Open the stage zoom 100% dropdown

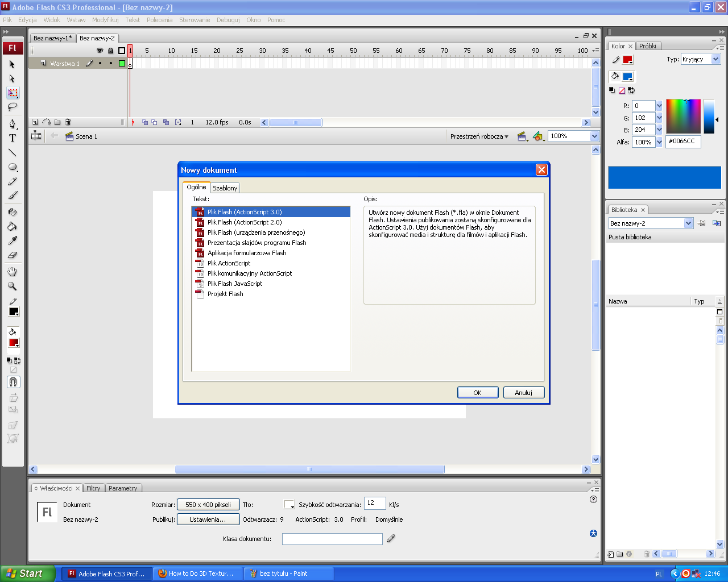[595, 136]
